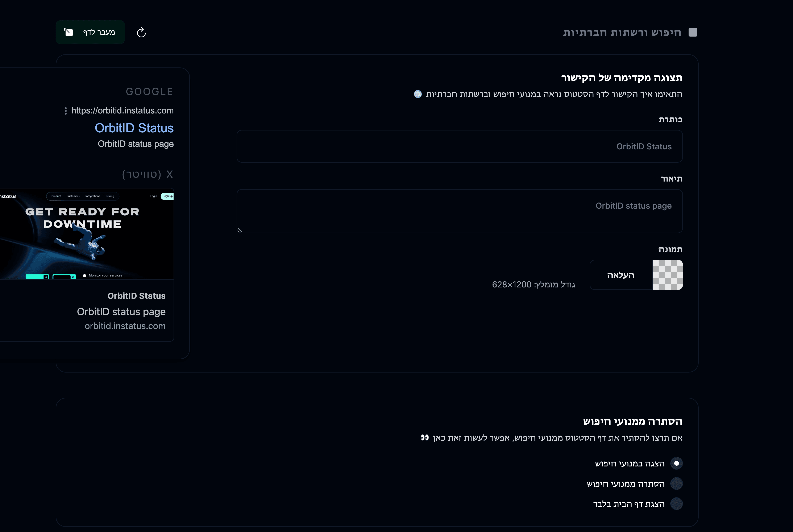The height and width of the screenshot is (532, 793).
Task: Click the 'GOOGLE' preview section label
Action: 150,92
